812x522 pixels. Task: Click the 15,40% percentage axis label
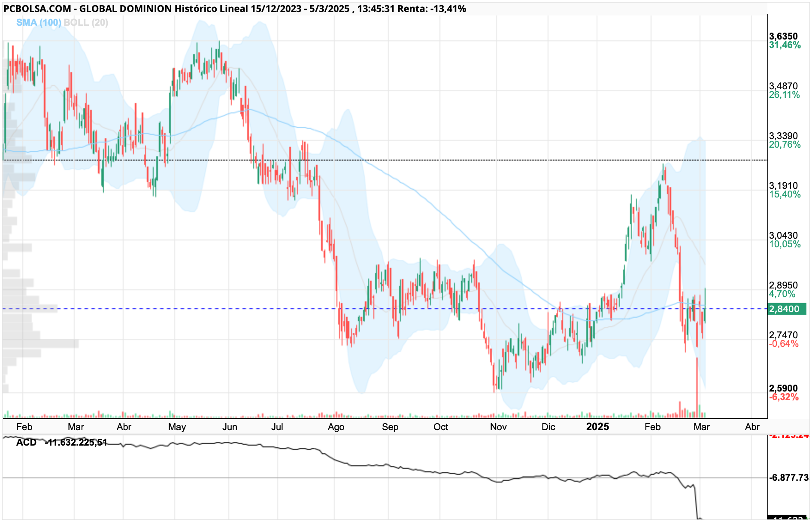click(x=785, y=194)
